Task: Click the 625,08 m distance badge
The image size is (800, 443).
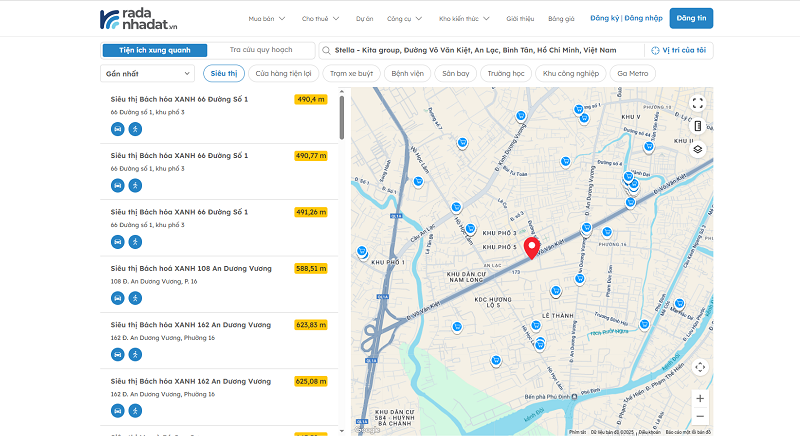Action: pyautogui.click(x=311, y=381)
